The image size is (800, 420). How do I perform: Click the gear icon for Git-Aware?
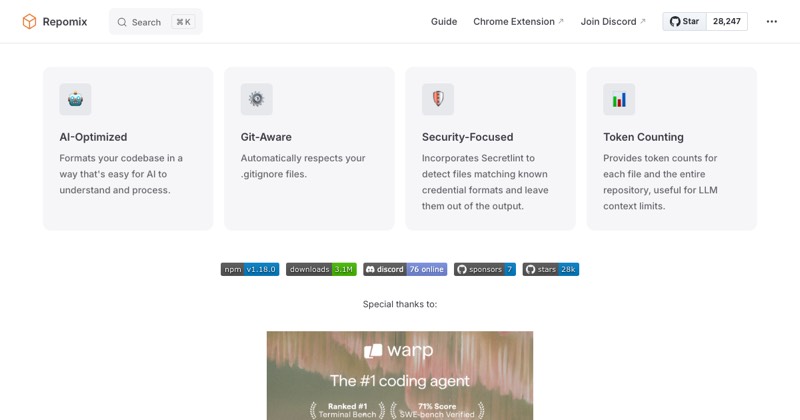[x=257, y=99]
